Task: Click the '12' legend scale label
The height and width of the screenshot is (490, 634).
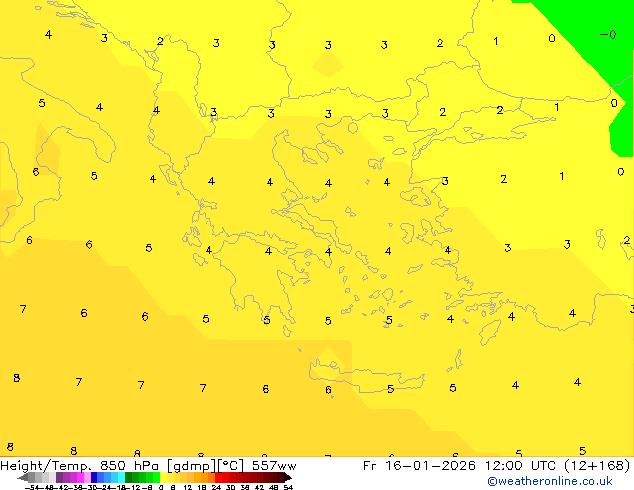Action: click(x=188, y=487)
